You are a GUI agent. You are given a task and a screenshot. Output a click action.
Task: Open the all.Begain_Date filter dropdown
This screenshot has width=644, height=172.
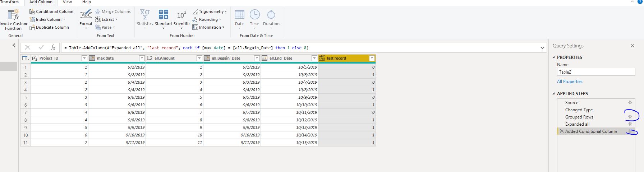[257, 58]
